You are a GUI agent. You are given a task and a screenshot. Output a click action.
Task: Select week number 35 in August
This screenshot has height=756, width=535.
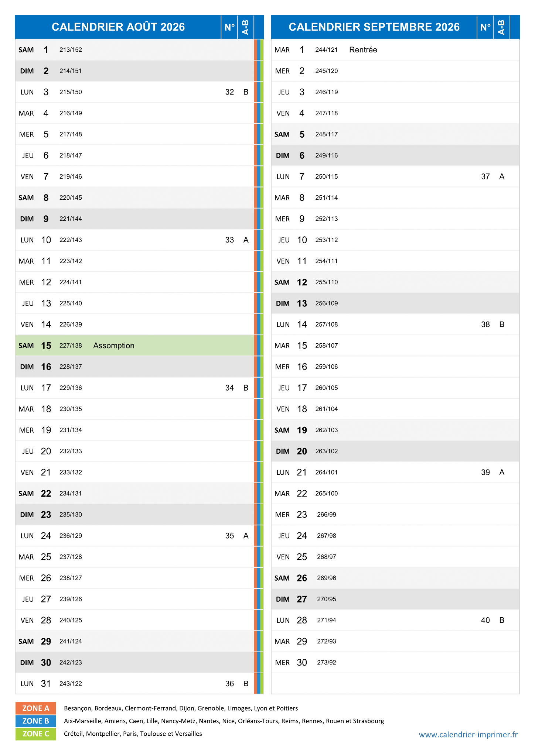point(229,536)
